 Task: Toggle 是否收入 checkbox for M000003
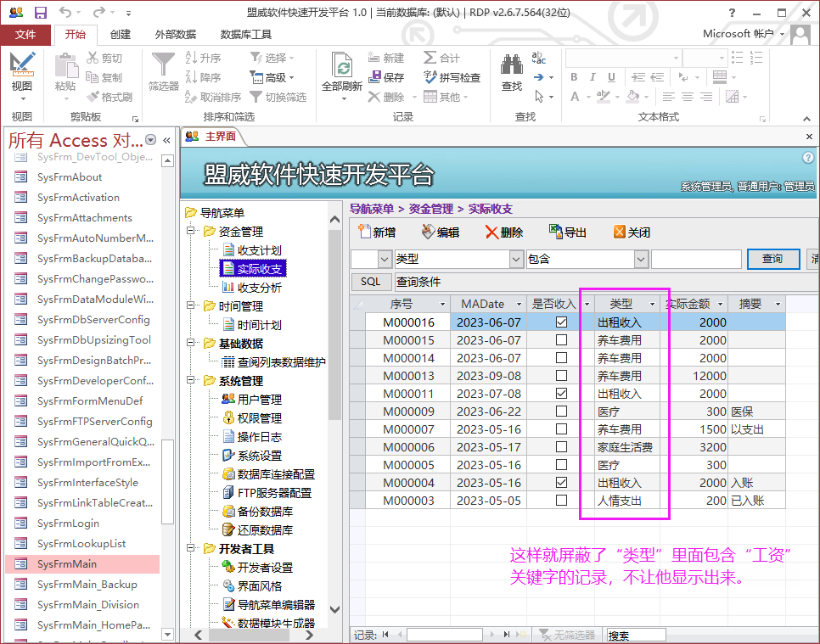[561, 500]
